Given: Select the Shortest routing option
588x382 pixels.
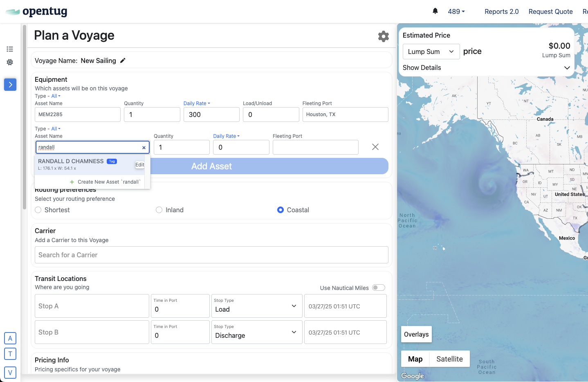Looking at the screenshot, I should pyautogui.click(x=38, y=210).
